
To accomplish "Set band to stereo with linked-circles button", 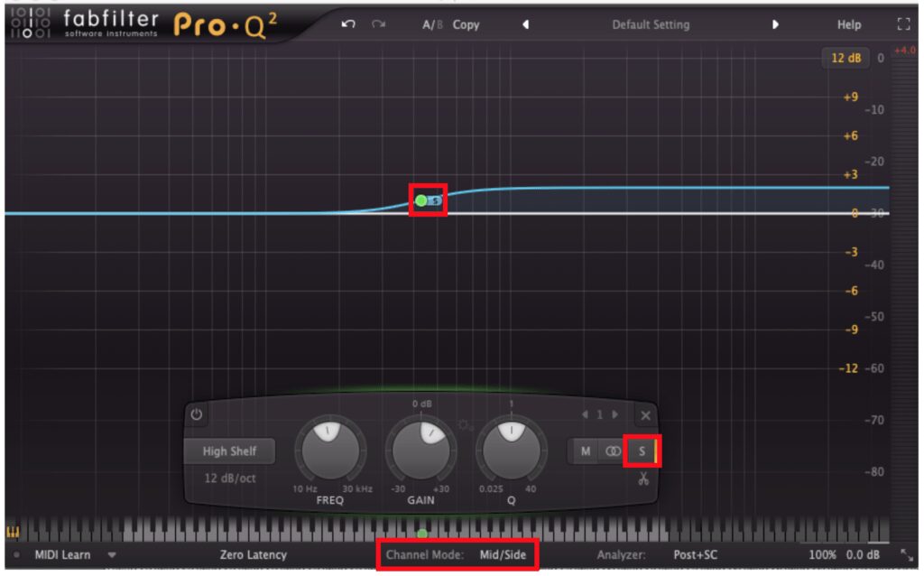I will pyautogui.click(x=613, y=451).
